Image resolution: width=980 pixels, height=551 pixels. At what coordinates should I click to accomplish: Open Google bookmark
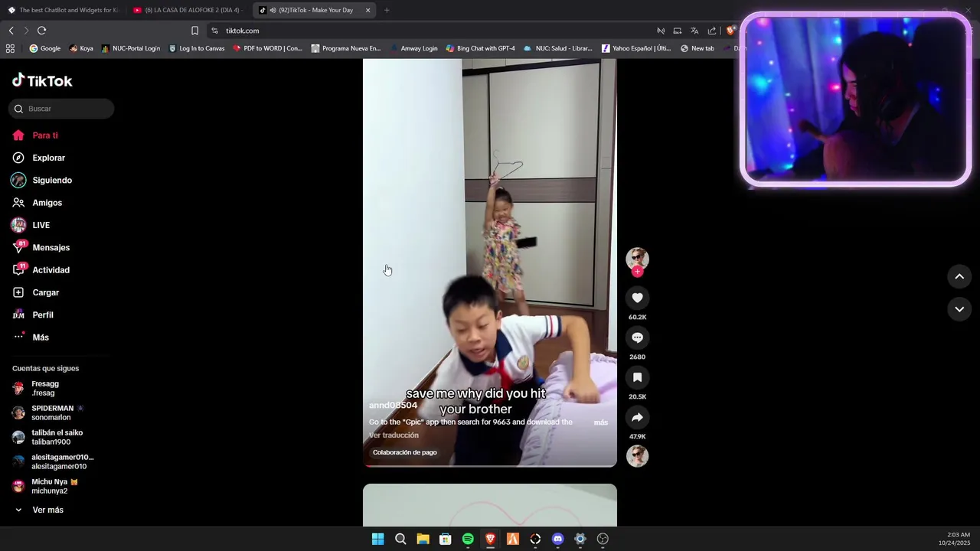pyautogui.click(x=44, y=48)
